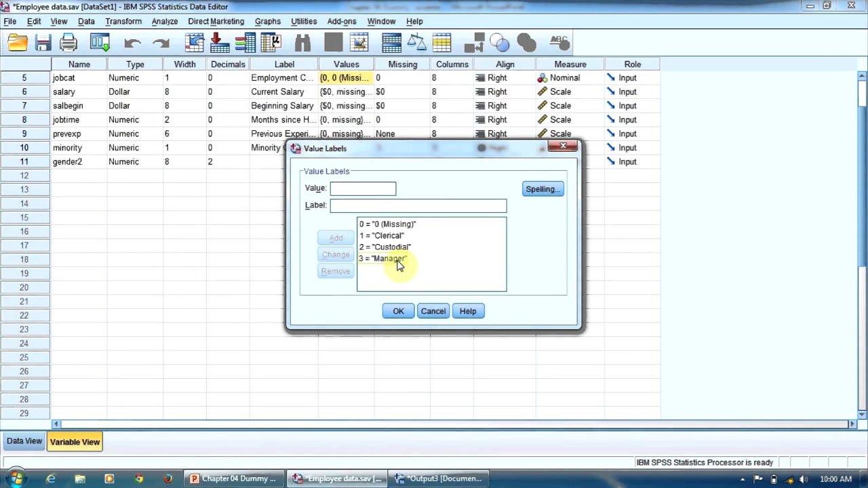The image size is (868, 488).
Task: Click the Dollar type cell for salary
Action: [135, 92]
